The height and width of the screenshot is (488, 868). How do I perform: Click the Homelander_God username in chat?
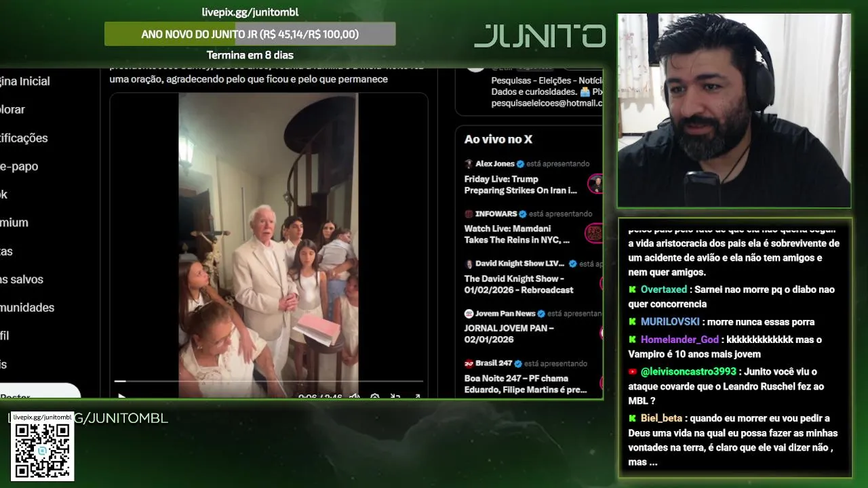(679, 340)
